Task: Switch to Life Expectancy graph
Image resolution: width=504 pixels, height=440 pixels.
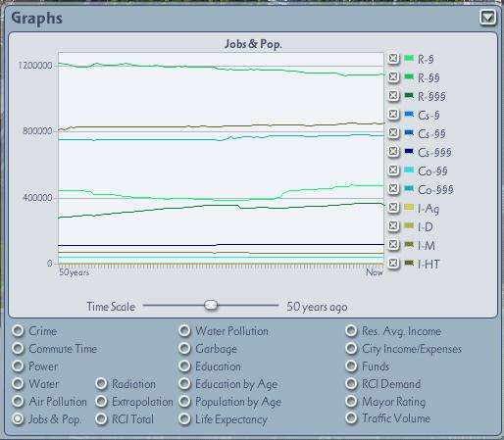Action: click(x=184, y=418)
